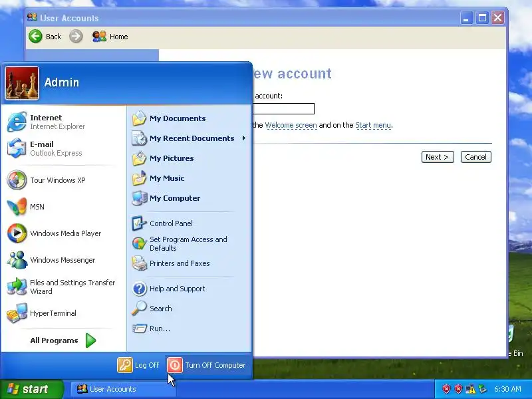This screenshot has width=532, height=399.
Task: Open My Computer icon
Action: click(139, 198)
